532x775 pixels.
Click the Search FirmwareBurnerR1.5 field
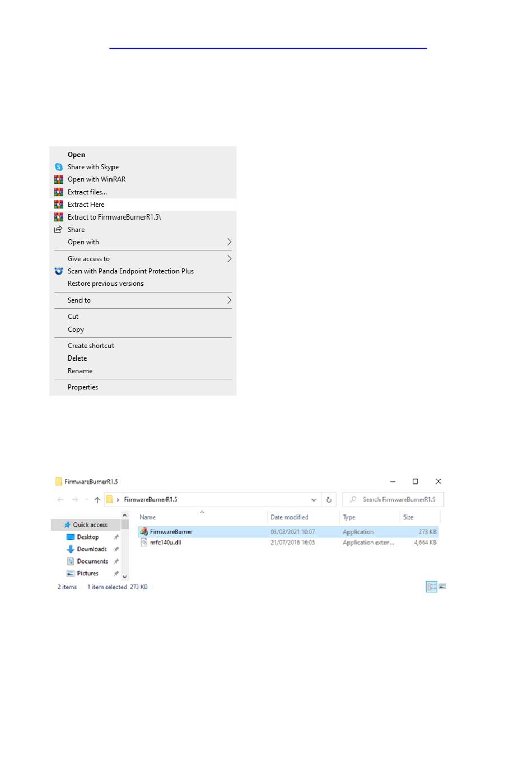(393, 500)
